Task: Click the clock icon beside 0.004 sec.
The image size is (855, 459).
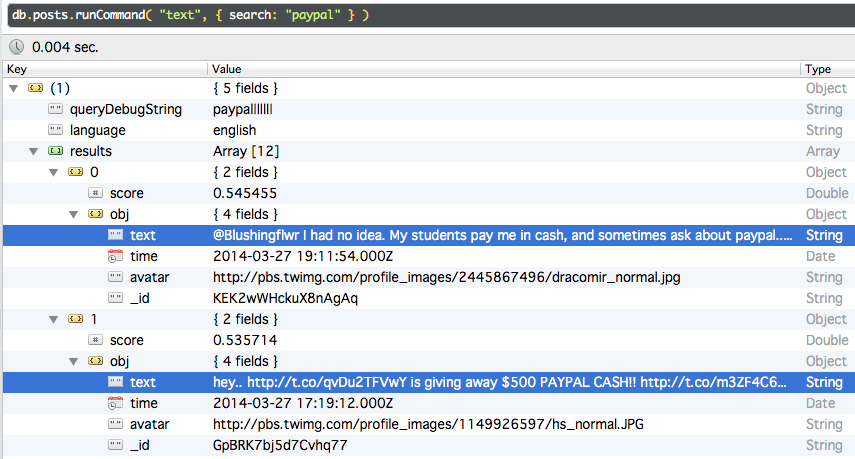Action: tap(16, 47)
